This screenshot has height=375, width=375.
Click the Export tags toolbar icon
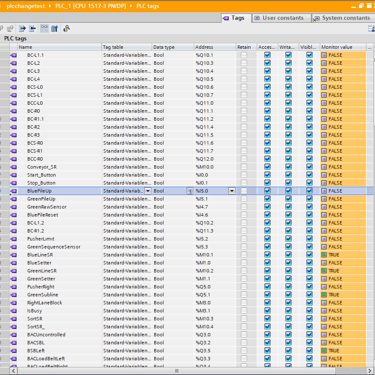[x=22, y=29]
